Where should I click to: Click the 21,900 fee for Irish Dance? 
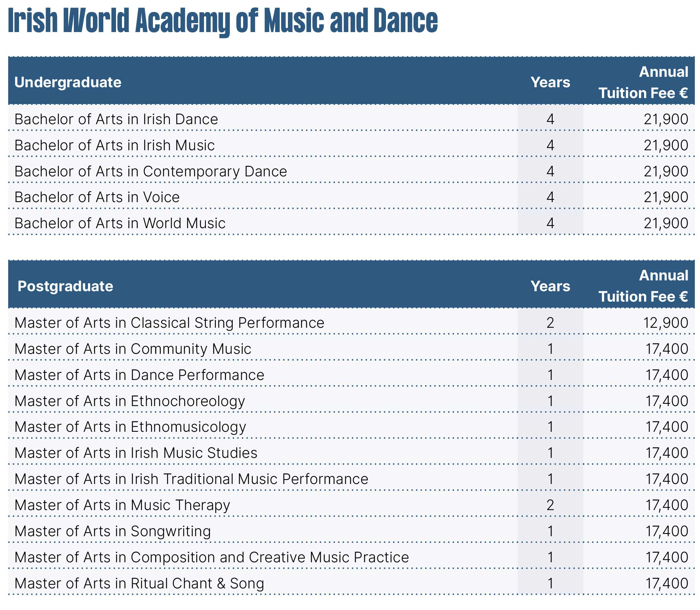[666, 119]
